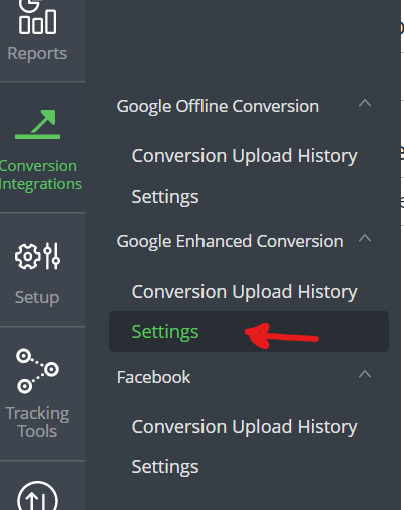Click the Google Offline Conversion heading

click(x=218, y=107)
